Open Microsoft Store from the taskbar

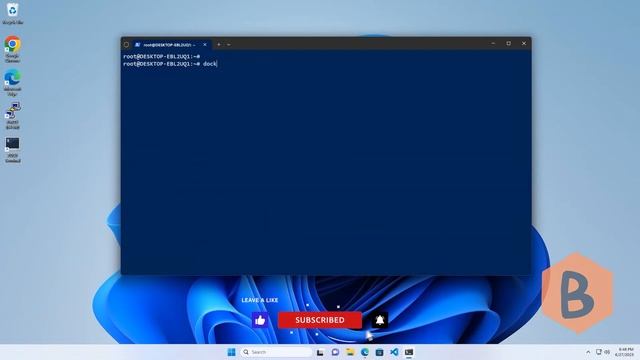[x=380, y=352]
